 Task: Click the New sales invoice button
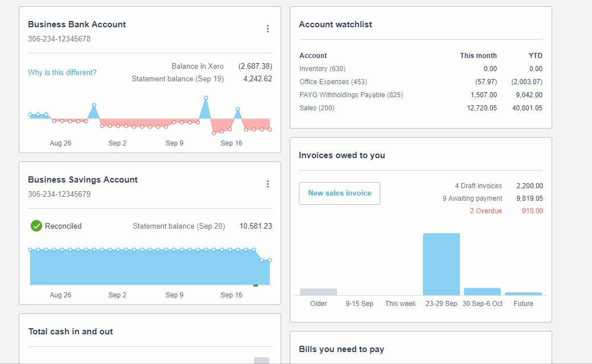[339, 193]
